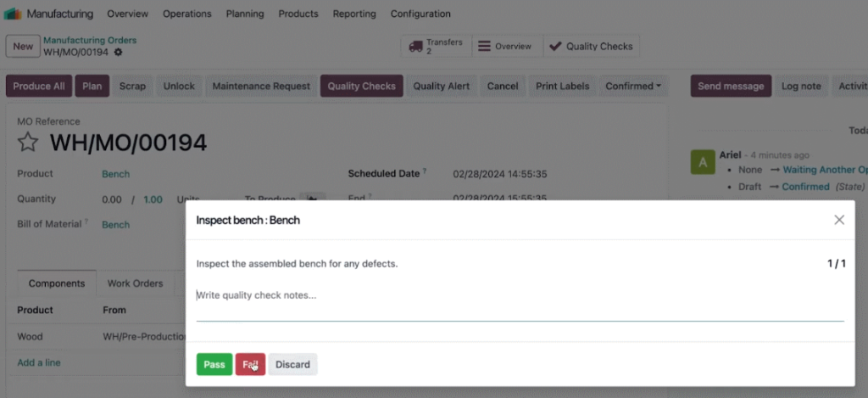Viewport: 868px width, 398px height.
Task: Open the Overview menu
Action: [x=128, y=14]
